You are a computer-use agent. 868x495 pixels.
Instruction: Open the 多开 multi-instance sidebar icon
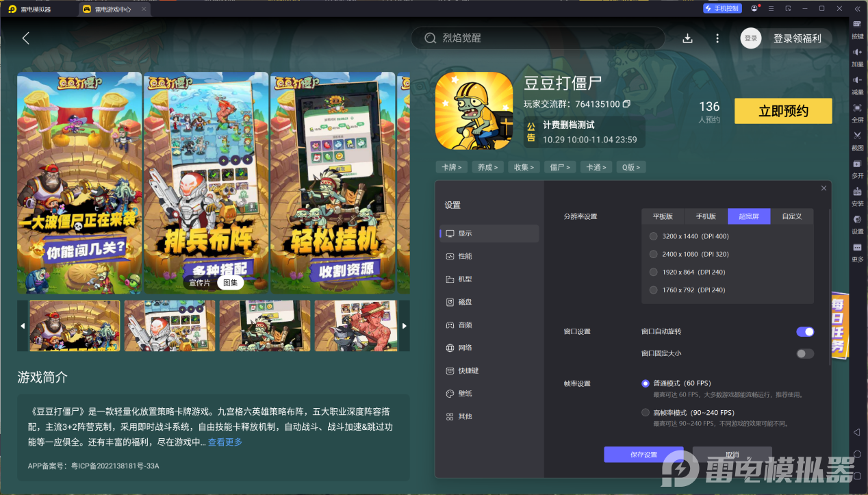coord(857,168)
